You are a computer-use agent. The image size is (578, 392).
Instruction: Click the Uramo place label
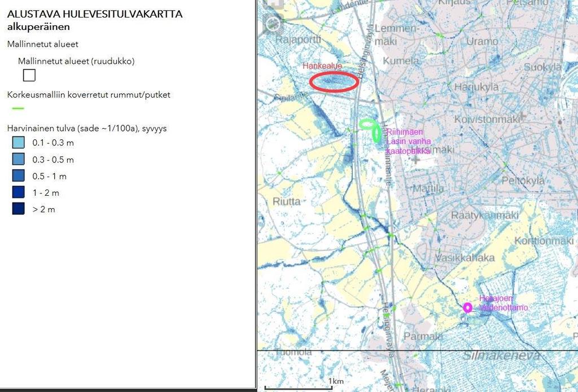(482, 41)
